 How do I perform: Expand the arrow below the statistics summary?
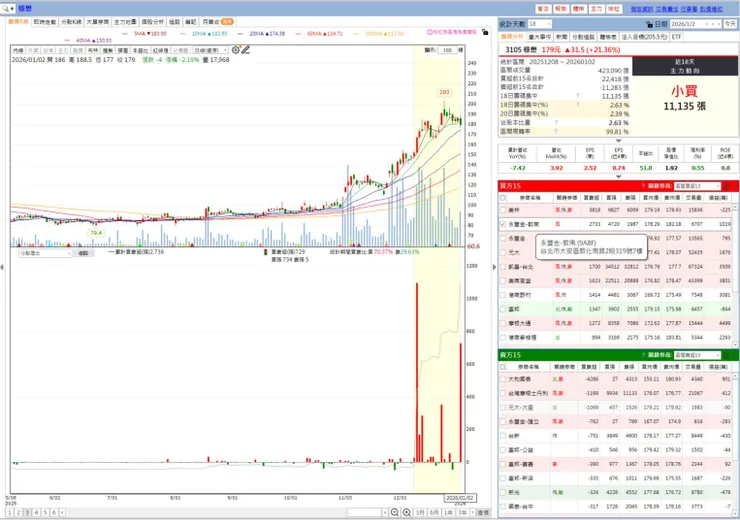(618, 141)
